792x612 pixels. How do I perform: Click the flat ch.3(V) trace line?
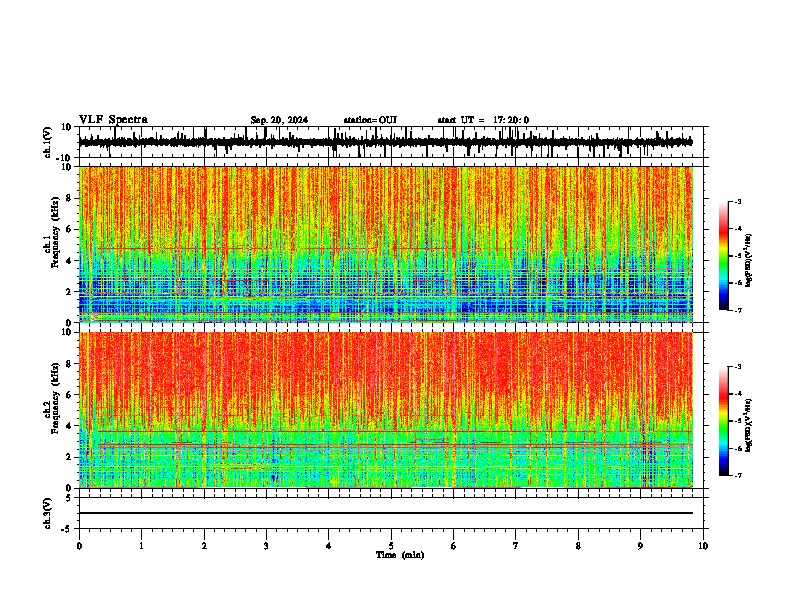(386, 513)
